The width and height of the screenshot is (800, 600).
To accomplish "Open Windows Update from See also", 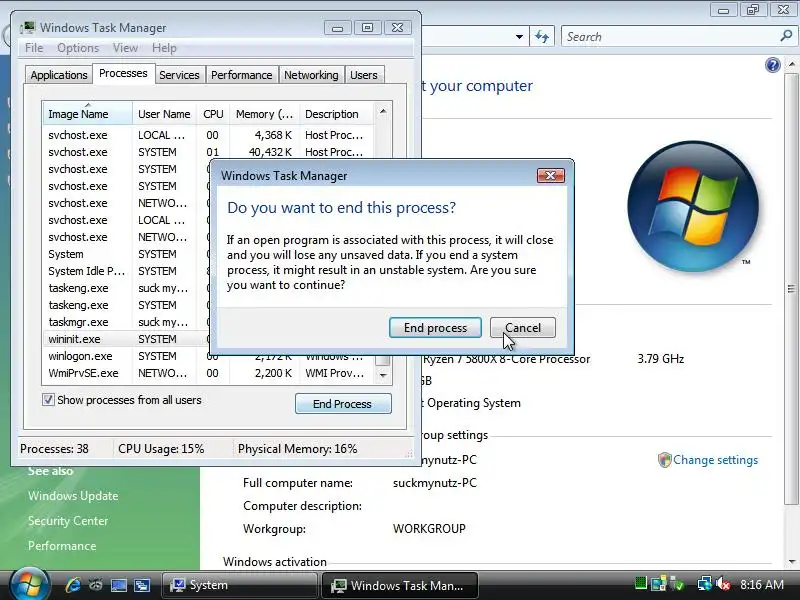I will (x=73, y=495).
